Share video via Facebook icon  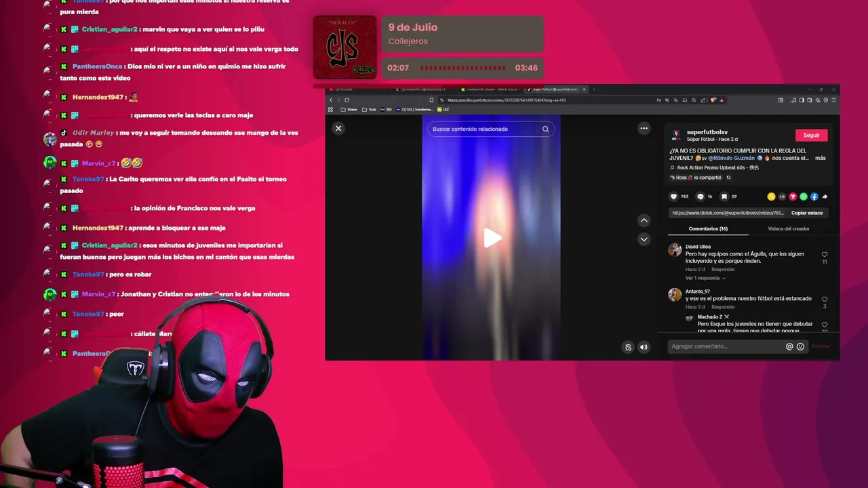(x=814, y=197)
